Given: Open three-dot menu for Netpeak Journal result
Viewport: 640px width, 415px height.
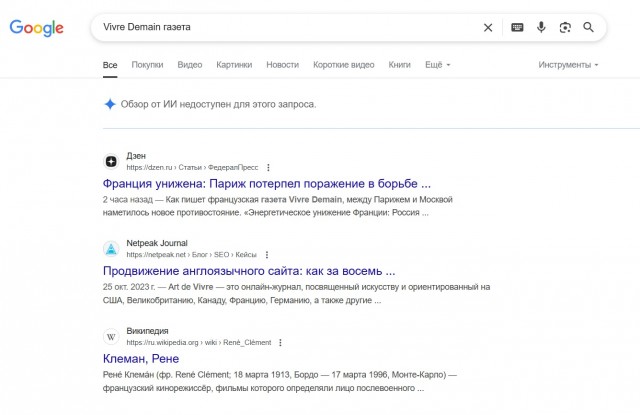Looking at the screenshot, I should (267, 255).
